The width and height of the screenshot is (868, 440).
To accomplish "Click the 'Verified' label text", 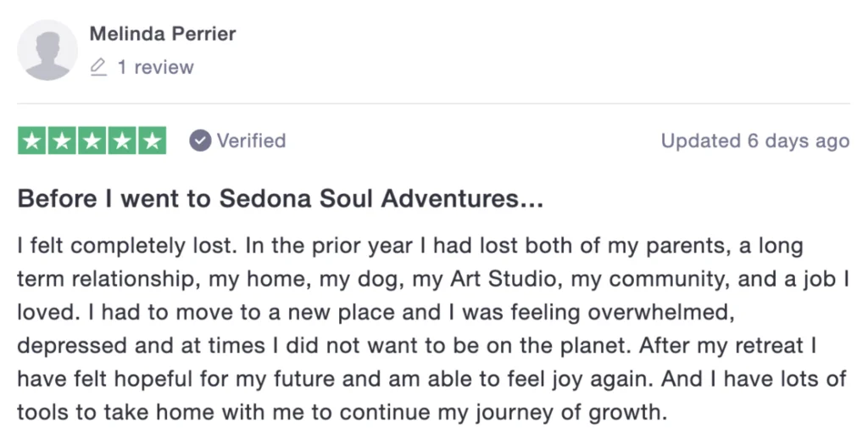I will click(251, 141).
